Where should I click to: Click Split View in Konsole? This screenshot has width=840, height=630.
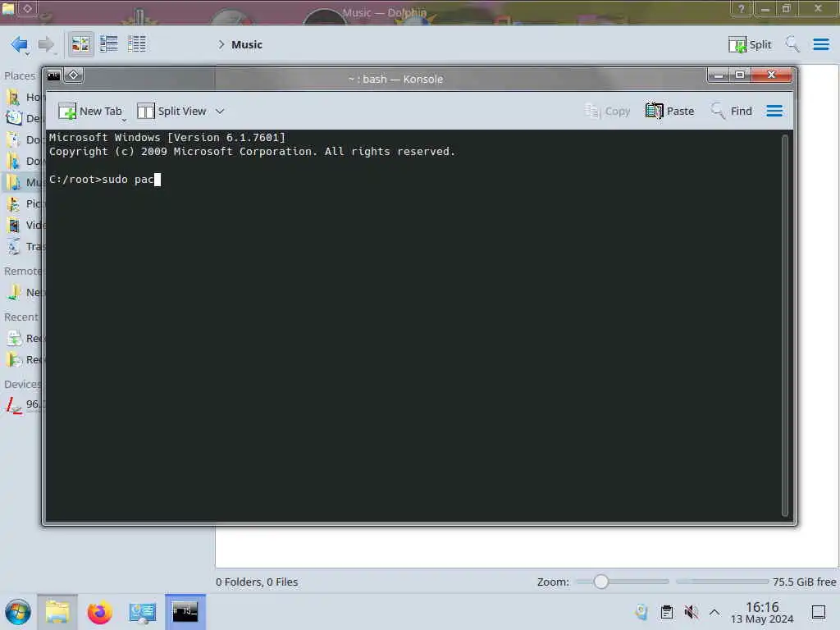pyautogui.click(x=171, y=112)
